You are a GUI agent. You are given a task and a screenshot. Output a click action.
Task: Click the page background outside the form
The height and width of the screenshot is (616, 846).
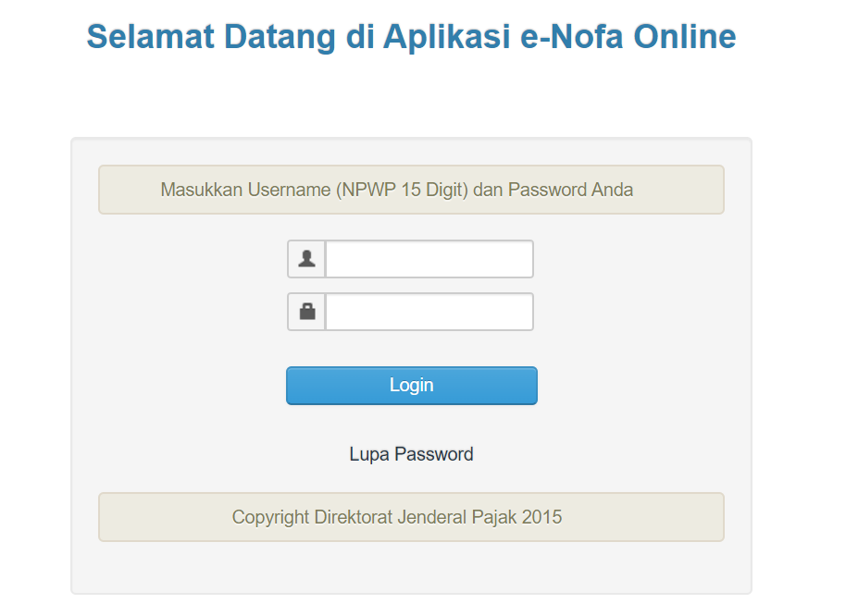point(37,370)
